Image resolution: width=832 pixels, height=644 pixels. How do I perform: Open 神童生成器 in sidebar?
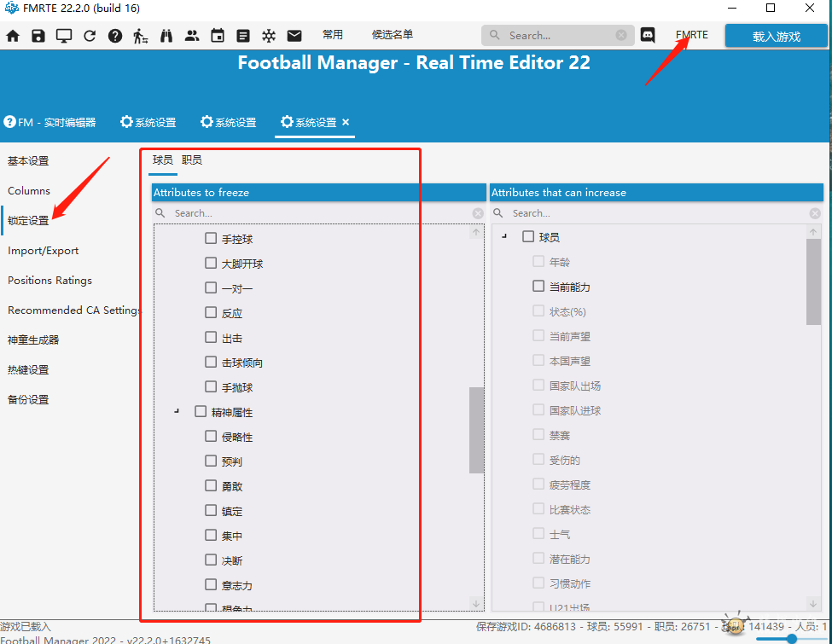pyautogui.click(x=33, y=339)
